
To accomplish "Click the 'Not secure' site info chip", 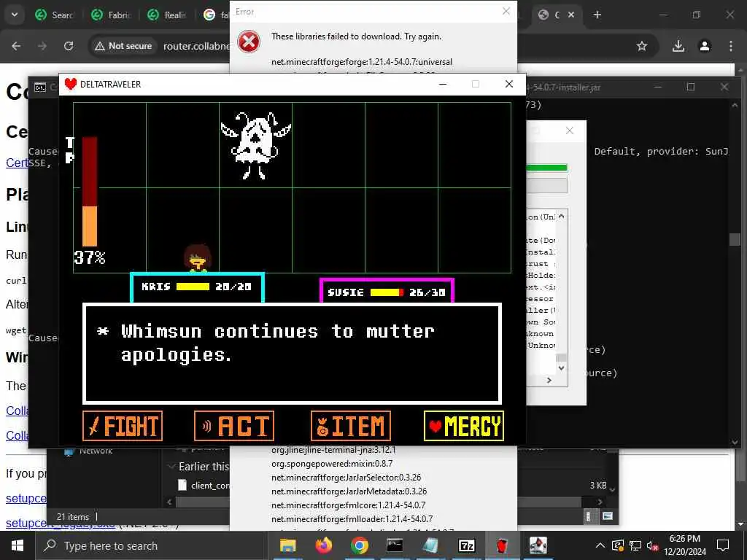I will pyautogui.click(x=123, y=46).
